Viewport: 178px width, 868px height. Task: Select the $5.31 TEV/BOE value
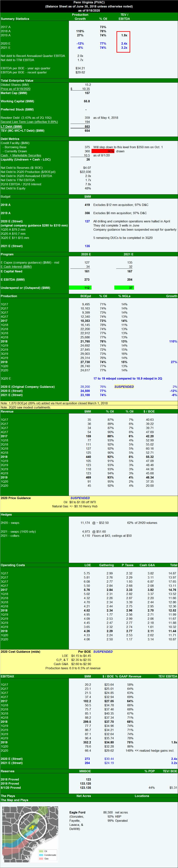173,787
